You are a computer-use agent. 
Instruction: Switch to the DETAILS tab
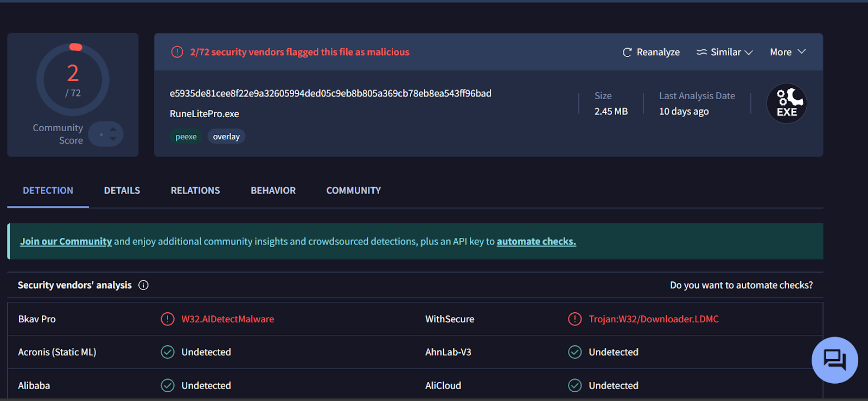coord(122,191)
